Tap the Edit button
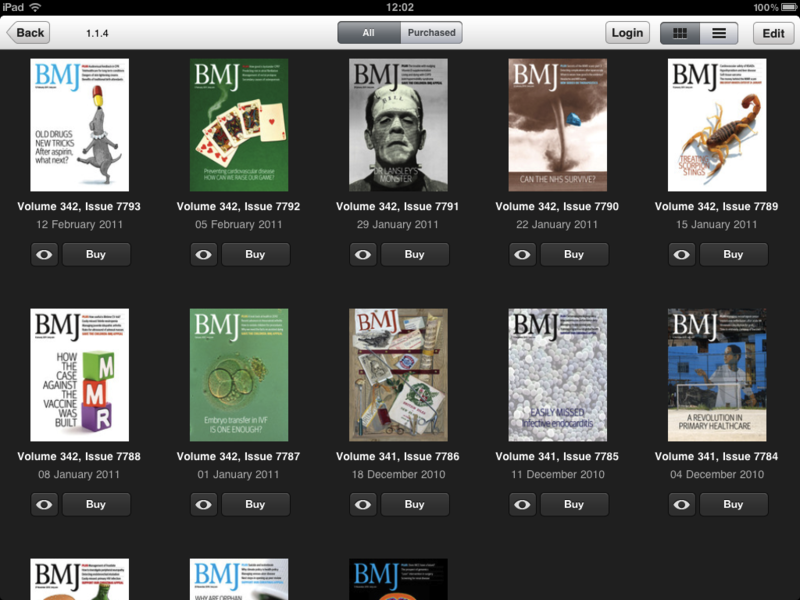800x600 pixels. pos(773,33)
